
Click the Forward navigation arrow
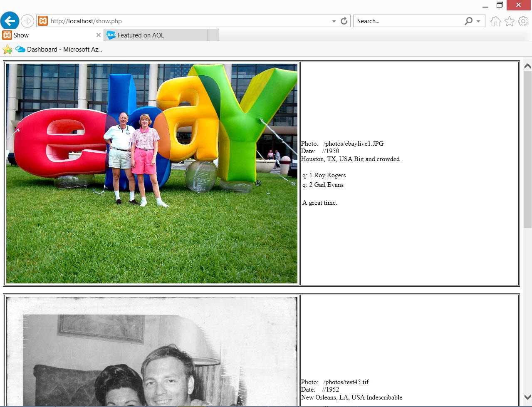point(27,21)
